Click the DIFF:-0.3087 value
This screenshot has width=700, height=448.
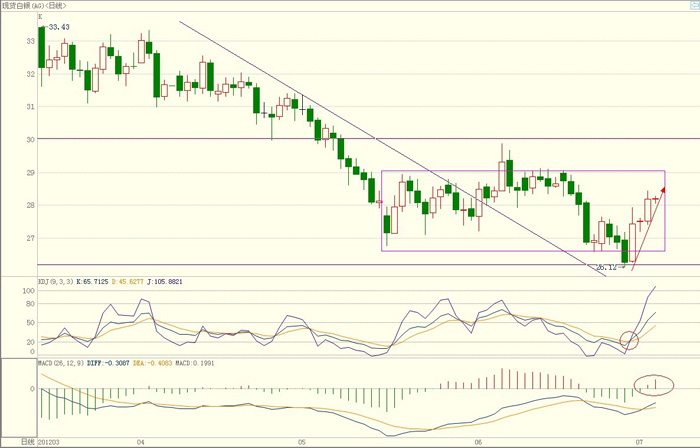[108, 363]
